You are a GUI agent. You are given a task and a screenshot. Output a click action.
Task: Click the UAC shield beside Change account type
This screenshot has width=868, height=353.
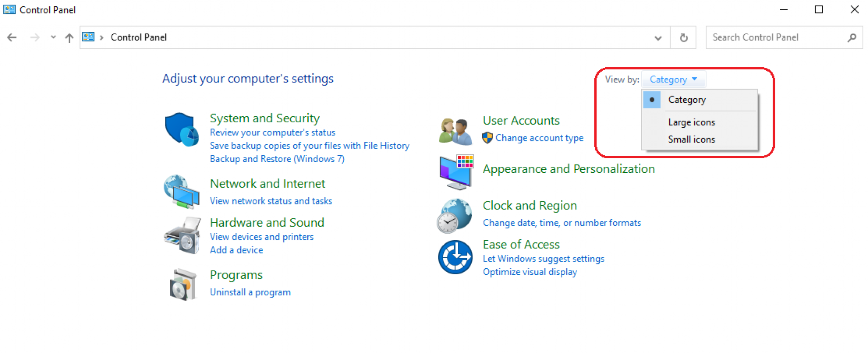click(x=487, y=138)
